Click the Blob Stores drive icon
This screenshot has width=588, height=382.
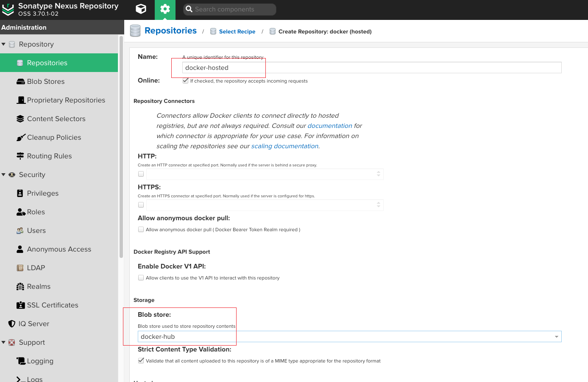(20, 81)
